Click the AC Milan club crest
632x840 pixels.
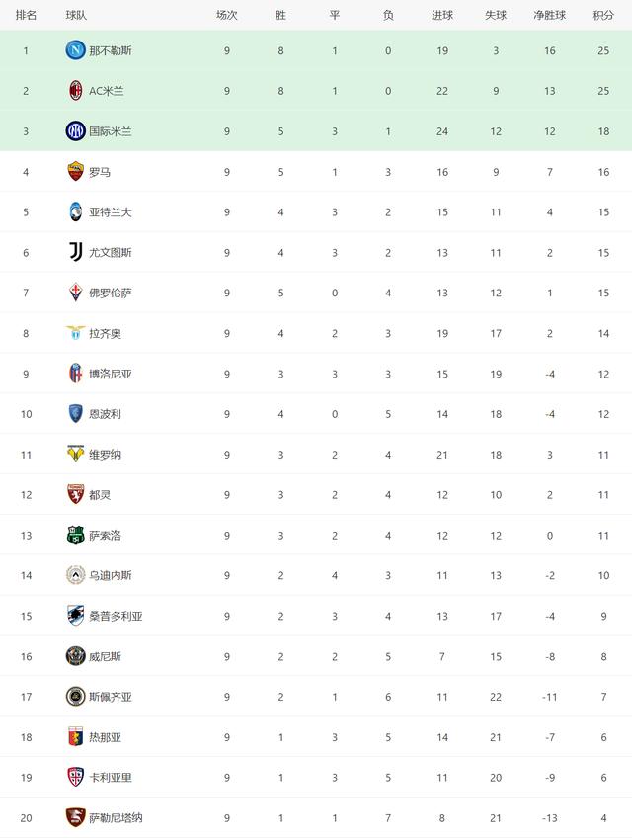(x=75, y=91)
